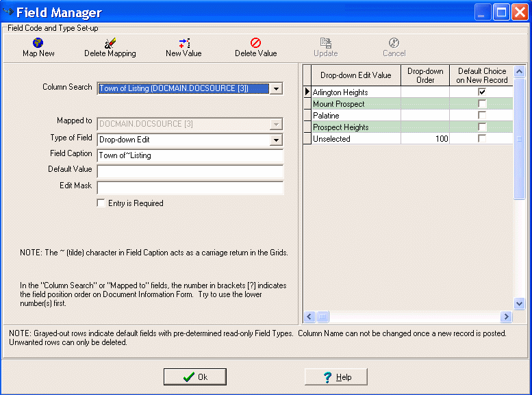Click the Field Manager title bar icon
This screenshot has height=395, width=532.
[9, 12]
